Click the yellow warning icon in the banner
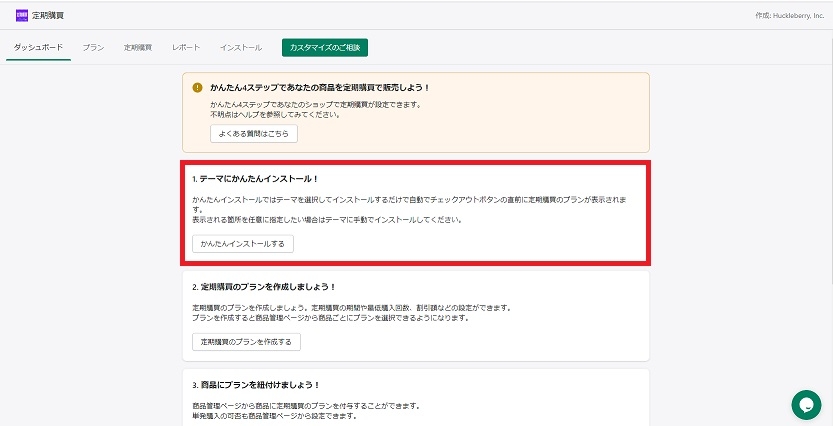 coord(197,87)
